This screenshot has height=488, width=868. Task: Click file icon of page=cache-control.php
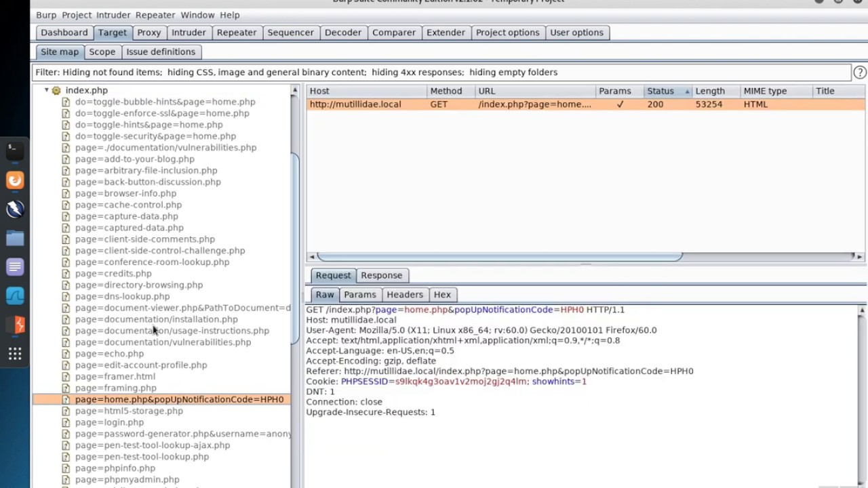[66, 205]
